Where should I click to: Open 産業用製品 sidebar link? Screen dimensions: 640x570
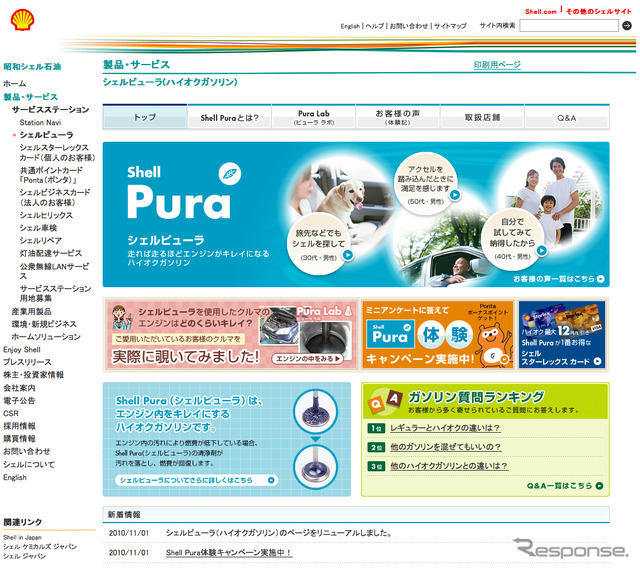pos(31,312)
